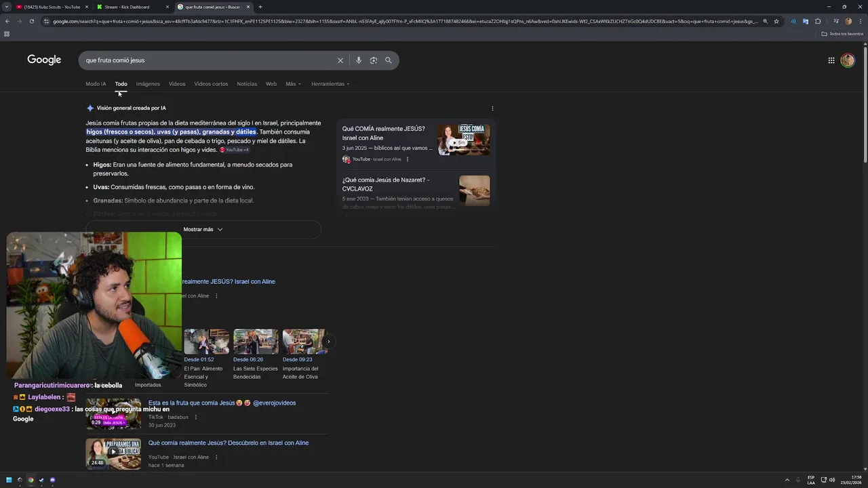Open options dots next to TikTok badabun
The image size is (868, 488).
pyautogui.click(x=196, y=417)
